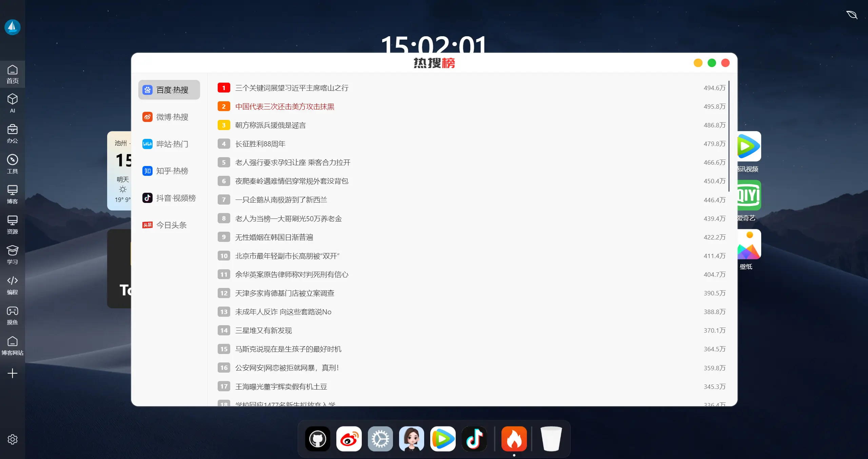Screen dimensions: 868x459
Task: Select 今日头条 source
Action: pos(169,225)
